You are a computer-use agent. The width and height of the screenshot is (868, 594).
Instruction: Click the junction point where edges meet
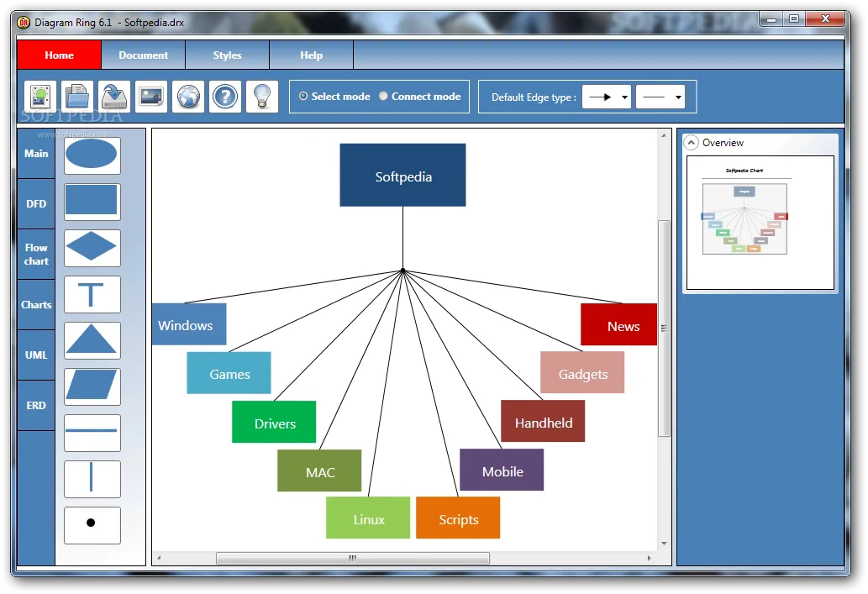coord(403,271)
